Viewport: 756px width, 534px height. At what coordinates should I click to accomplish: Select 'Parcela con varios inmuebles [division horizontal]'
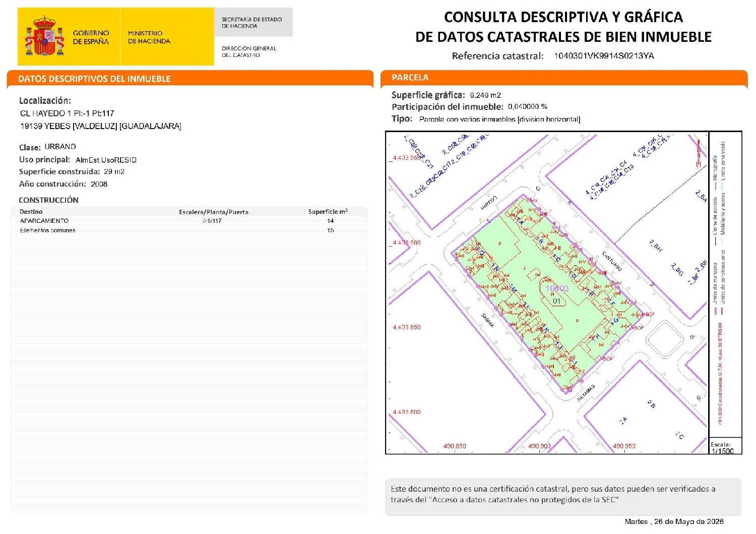click(499, 120)
